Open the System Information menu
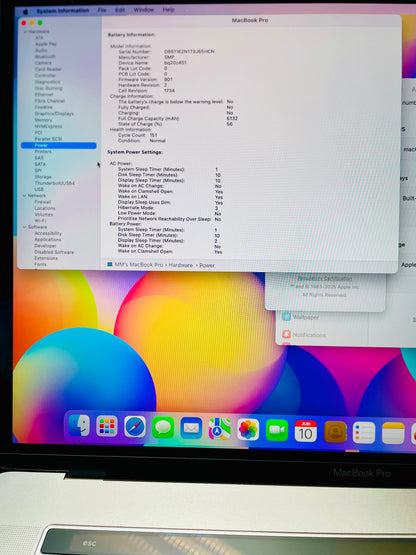This screenshot has height=555, width=416. click(63, 11)
